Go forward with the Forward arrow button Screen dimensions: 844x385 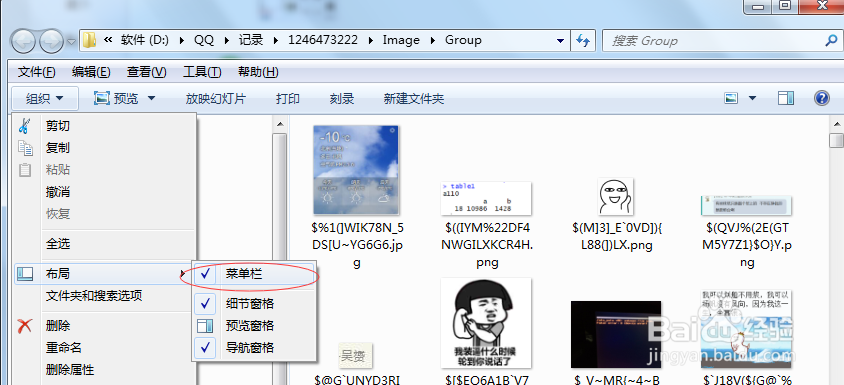tap(52, 41)
